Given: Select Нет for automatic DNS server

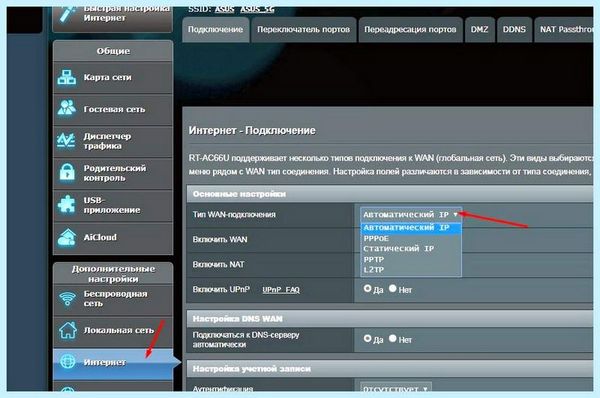Looking at the screenshot, I should point(393,338).
